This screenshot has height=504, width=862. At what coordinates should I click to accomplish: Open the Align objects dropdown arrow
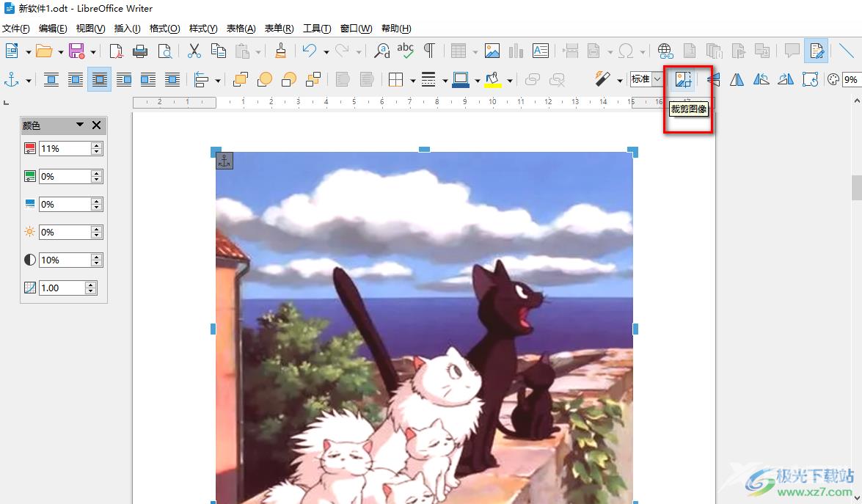[x=218, y=80]
